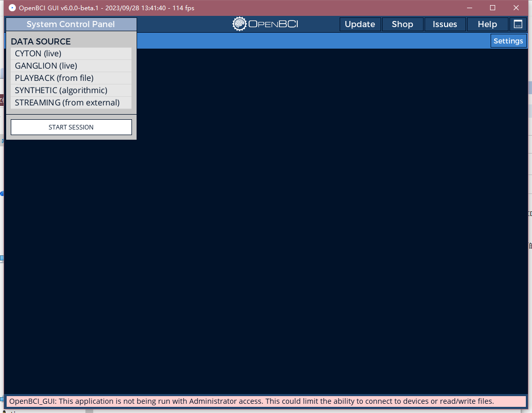Viewport: 532px width, 413px height.
Task: Open the Shop link
Action: pyautogui.click(x=403, y=25)
